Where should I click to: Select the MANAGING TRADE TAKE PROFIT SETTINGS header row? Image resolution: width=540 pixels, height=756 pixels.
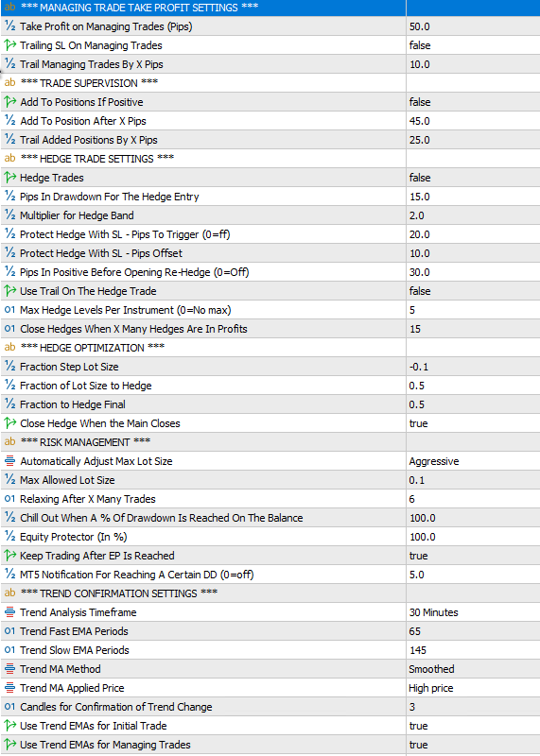[270, 8]
